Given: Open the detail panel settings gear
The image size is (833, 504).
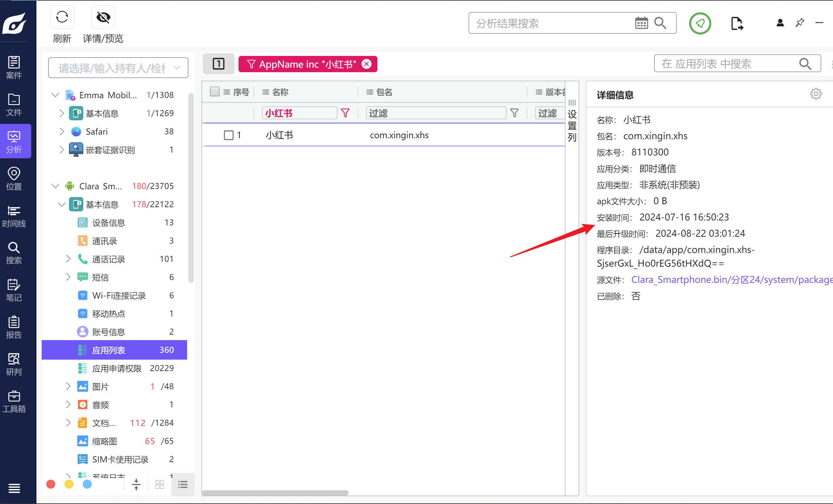Looking at the screenshot, I should tap(815, 94).
